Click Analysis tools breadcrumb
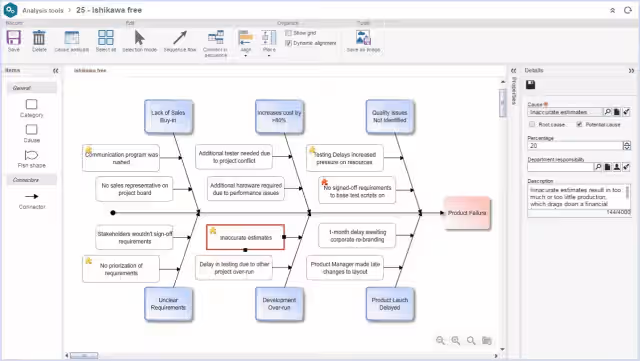 (43, 10)
